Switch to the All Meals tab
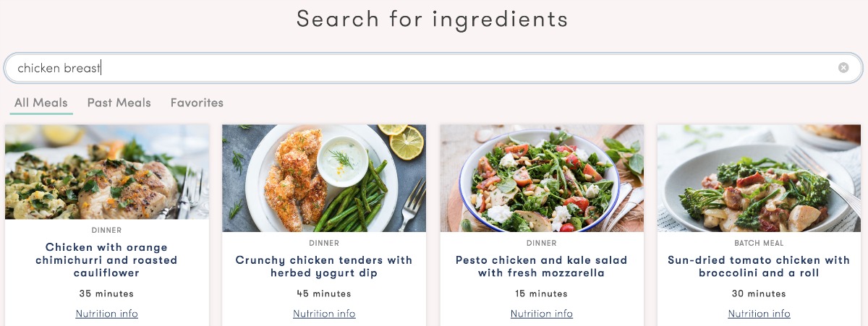Screen dimensions: 868x326 pyautogui.click(x=41, y=103)
